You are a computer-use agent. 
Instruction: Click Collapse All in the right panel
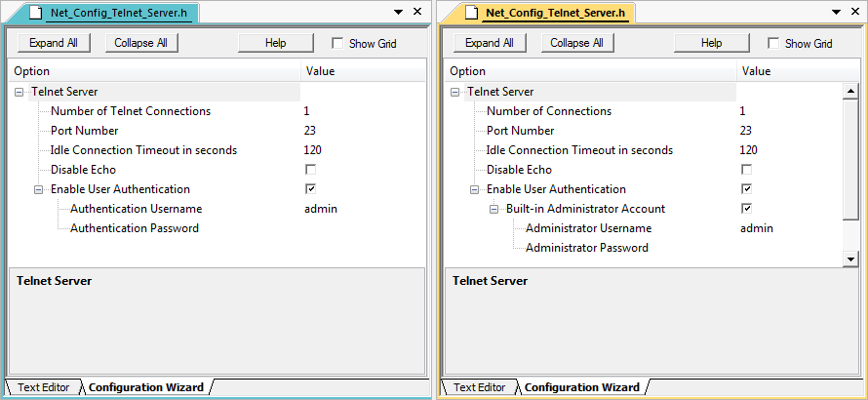pos(577,43)
